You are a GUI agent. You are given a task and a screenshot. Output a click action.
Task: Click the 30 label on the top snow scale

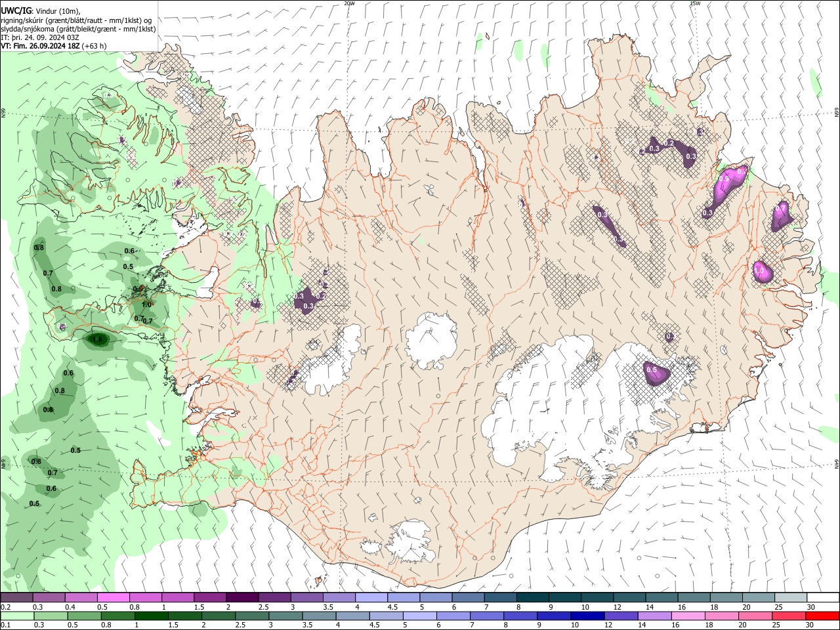pyautogui.click(x=810, y=607)
